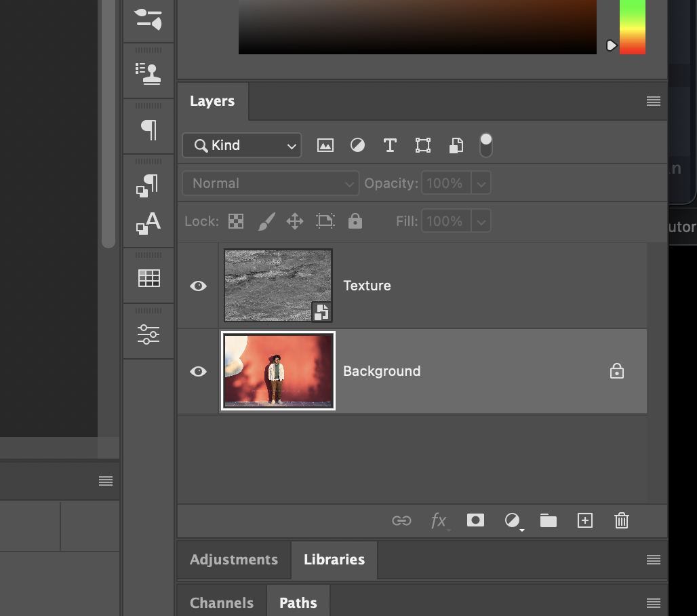Filter for adjustment layers in Layers panel
697x616 pixels.
point(357,145)
